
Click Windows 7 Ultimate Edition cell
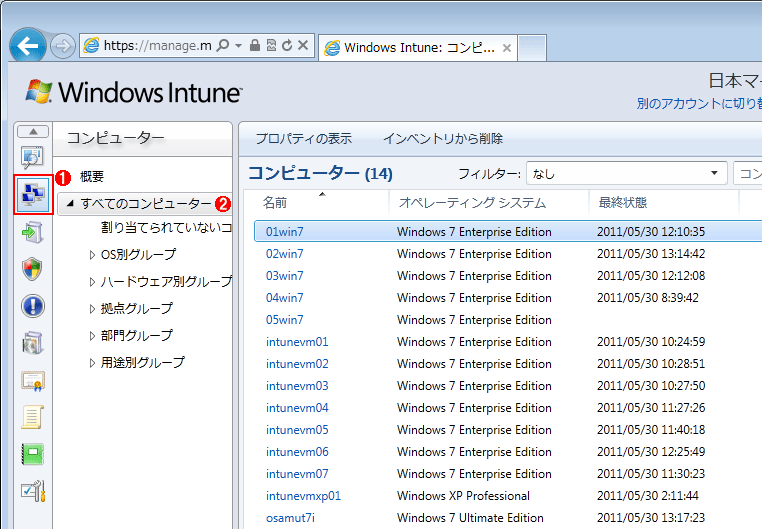pos(470,518)
